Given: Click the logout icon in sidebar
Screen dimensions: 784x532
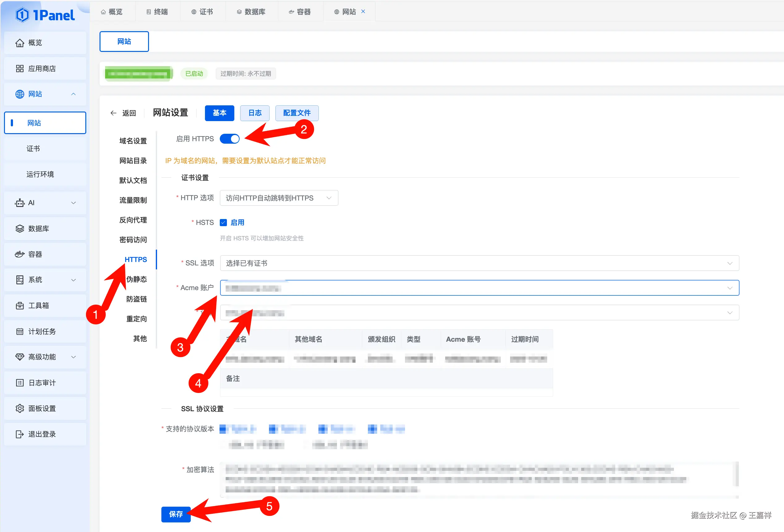Looking at the screenshot, I should click(x=19, y=434).
